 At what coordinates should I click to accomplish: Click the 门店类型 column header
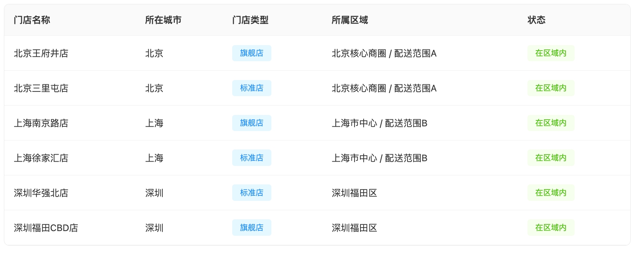point(250,20)
